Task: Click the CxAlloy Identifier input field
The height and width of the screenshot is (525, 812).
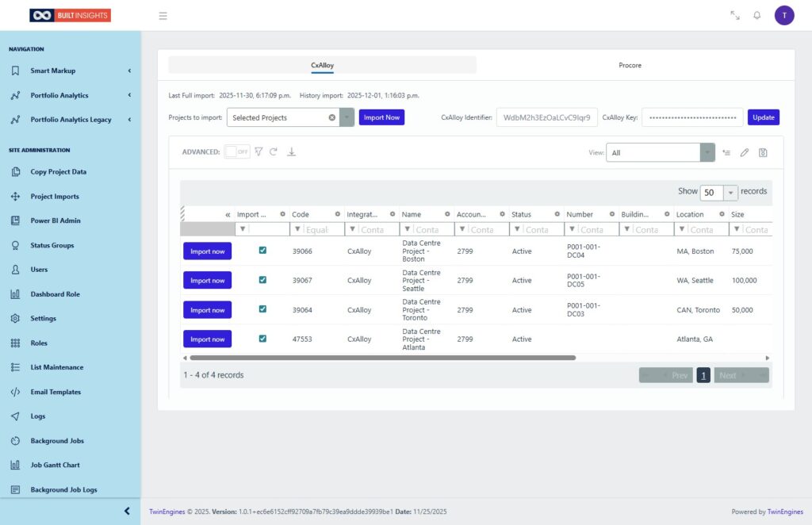Action: coord(546,117)
